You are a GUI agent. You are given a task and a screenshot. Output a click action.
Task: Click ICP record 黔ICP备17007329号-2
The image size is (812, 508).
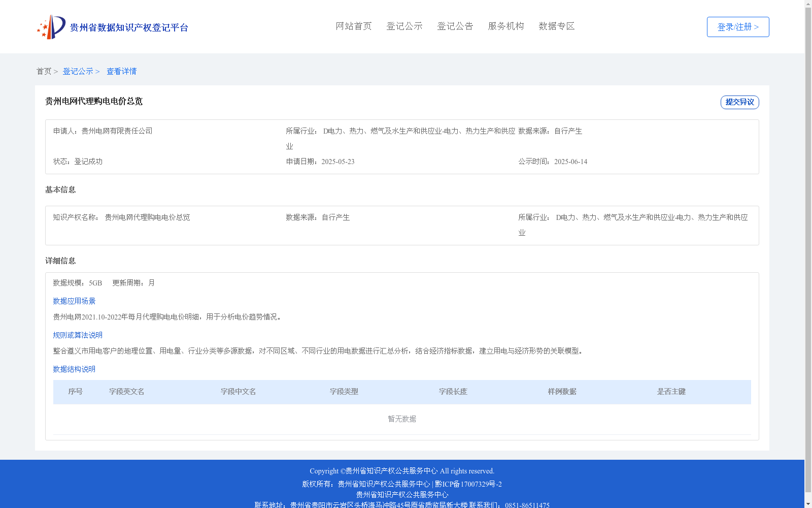pyautogui.click(x=468, y=484)
